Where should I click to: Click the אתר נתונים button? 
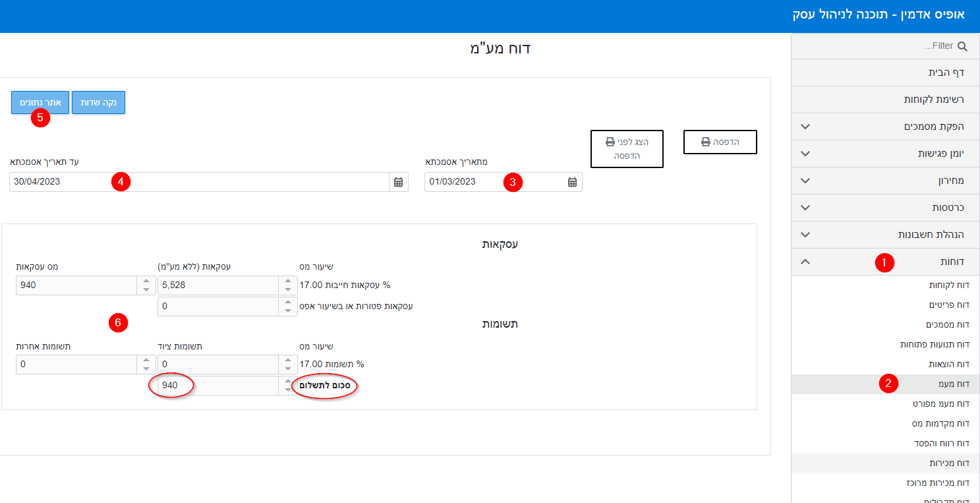pos(40,103)
